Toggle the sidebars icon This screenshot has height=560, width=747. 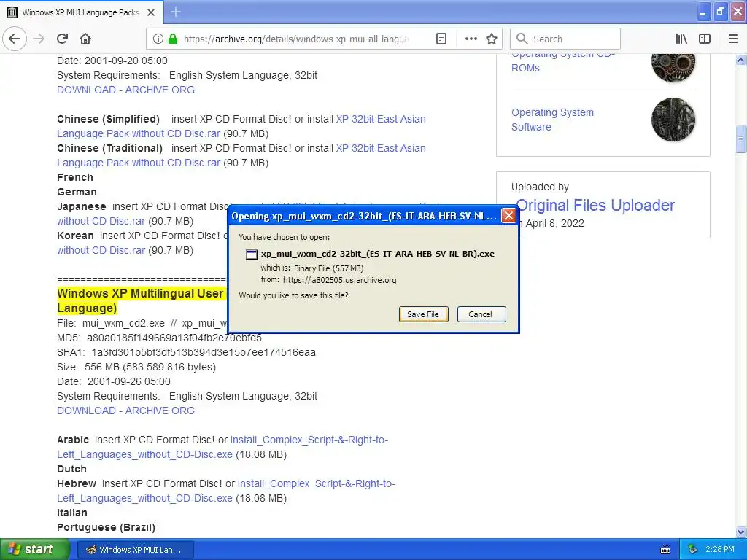[705, 39]
